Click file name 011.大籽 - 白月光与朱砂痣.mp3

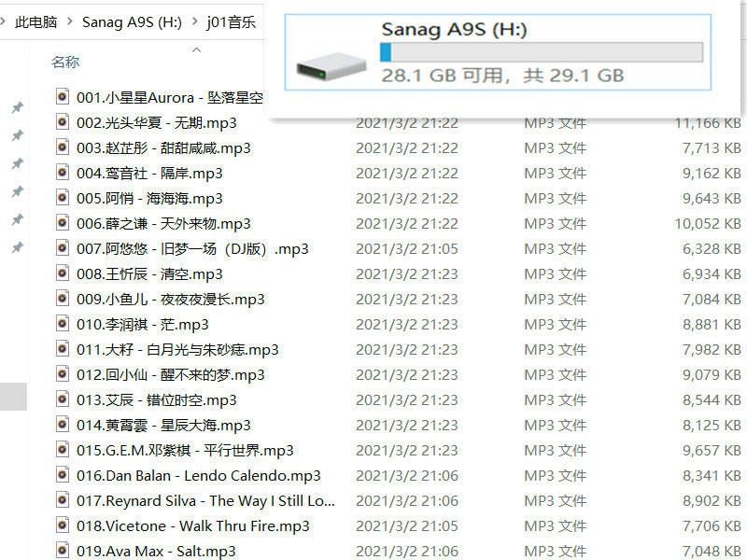177,350
